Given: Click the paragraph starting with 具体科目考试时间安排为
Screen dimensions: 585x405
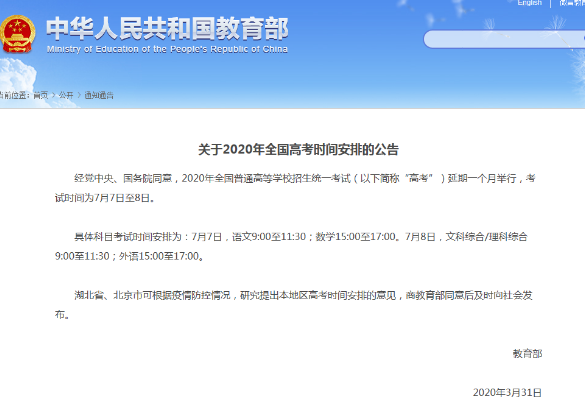Looking at the screenshot, I should 291,246.
